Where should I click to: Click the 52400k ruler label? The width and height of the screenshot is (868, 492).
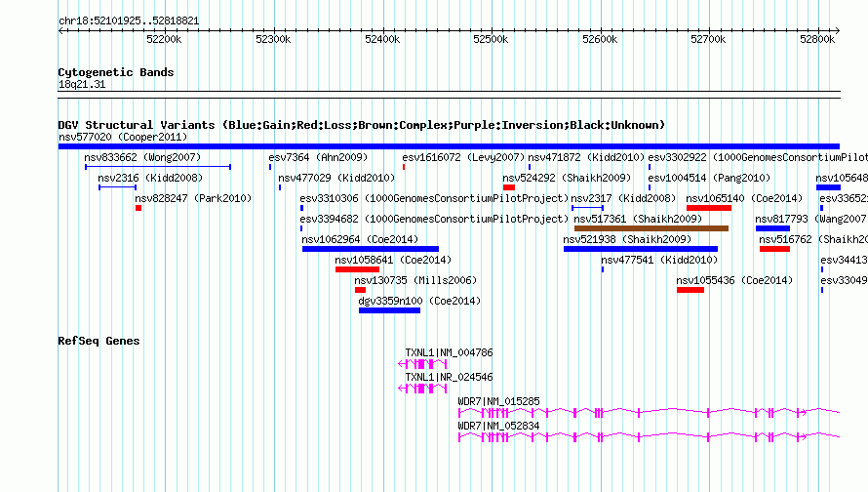click(x=382, y=39)
